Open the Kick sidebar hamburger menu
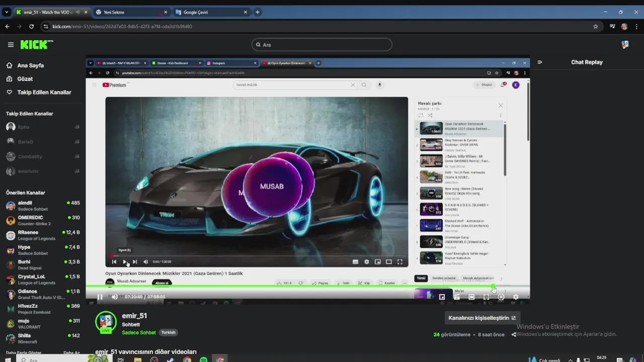The image size is (644, 362). click(x=11, y=45)
